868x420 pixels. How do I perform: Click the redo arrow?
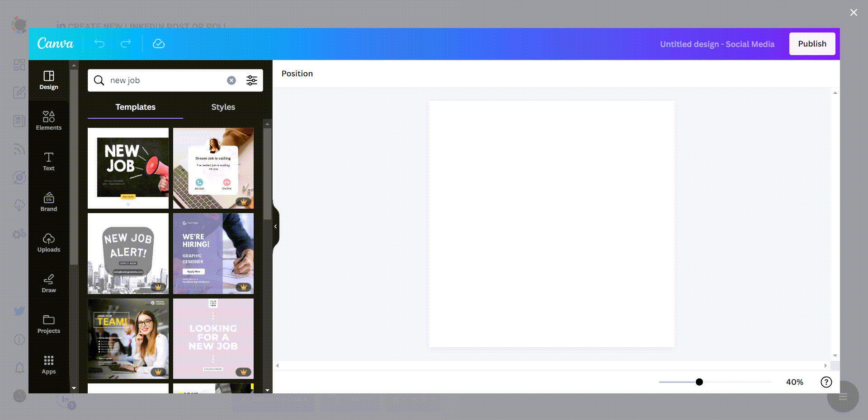pos(126,44)
